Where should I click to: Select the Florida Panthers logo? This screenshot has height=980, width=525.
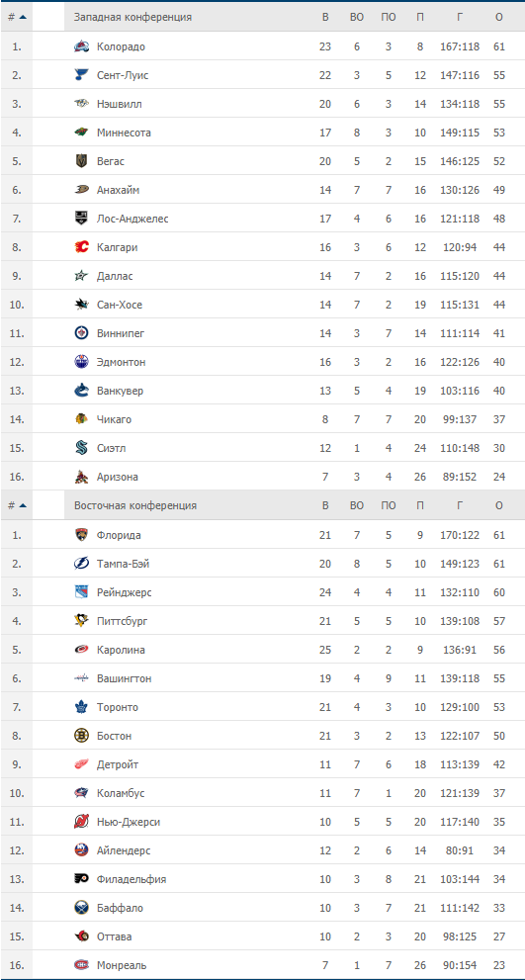[x=81, y=535]
